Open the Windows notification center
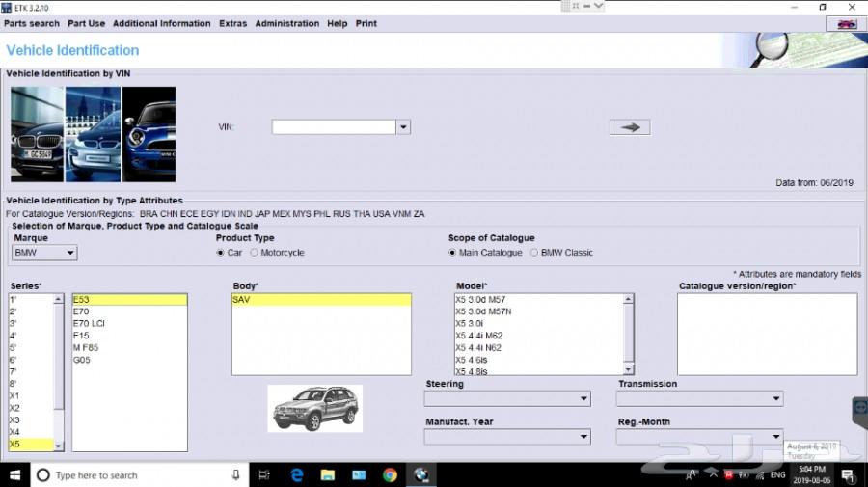Viewport: 868px width, 487px height. (x=848, y=474)
